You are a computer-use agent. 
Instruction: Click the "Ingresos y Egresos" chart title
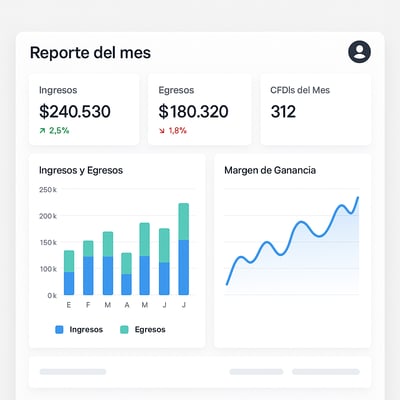[x=81, y=170]
